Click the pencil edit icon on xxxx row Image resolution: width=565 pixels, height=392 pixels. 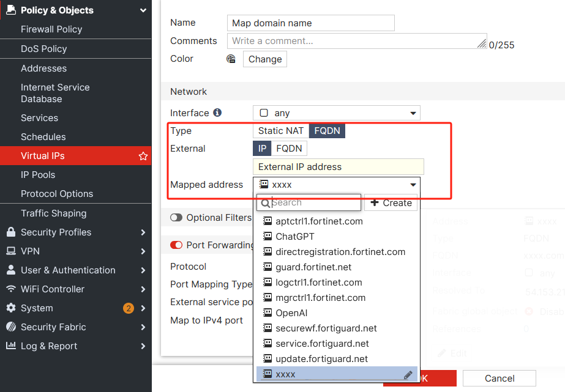[x=408, y=375]
